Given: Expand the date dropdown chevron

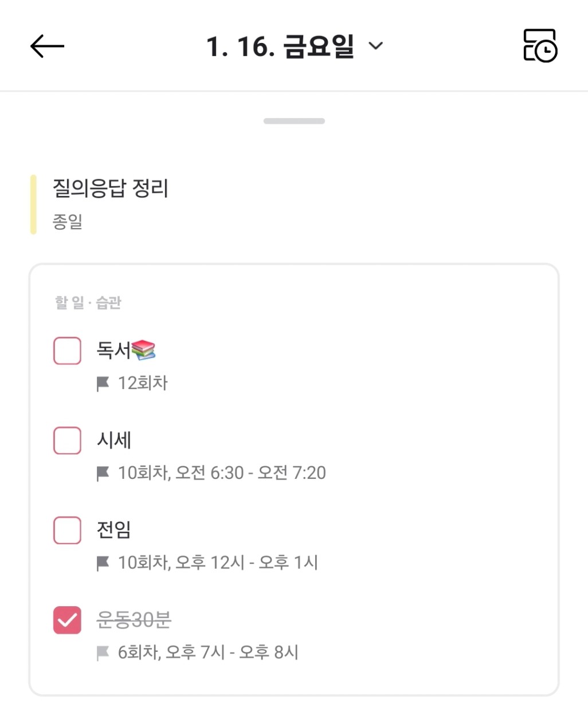Looking at the screenshot, I should click(375, 46).
